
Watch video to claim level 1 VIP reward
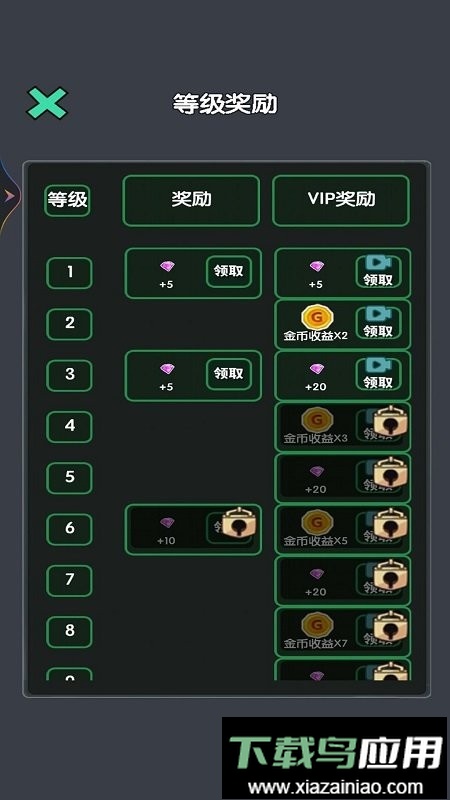[378, 272]
